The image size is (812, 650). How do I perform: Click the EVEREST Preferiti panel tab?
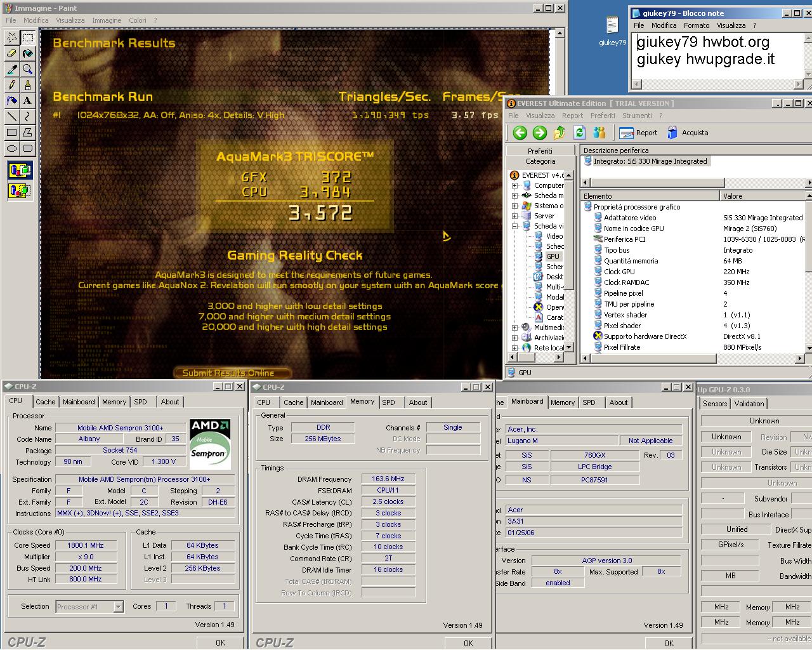pyautogui.click(x=540, y=151)
